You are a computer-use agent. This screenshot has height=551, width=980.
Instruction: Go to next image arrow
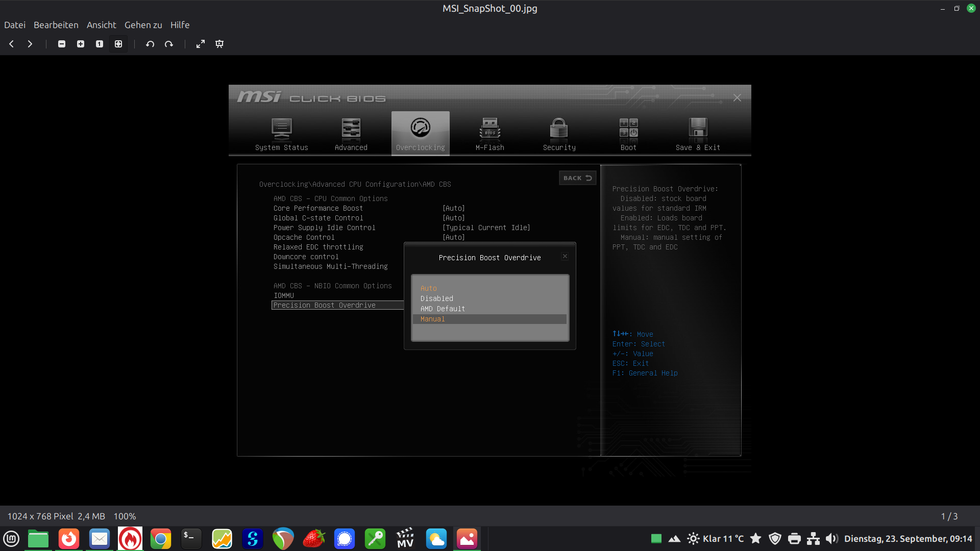(x=30, y=44)
